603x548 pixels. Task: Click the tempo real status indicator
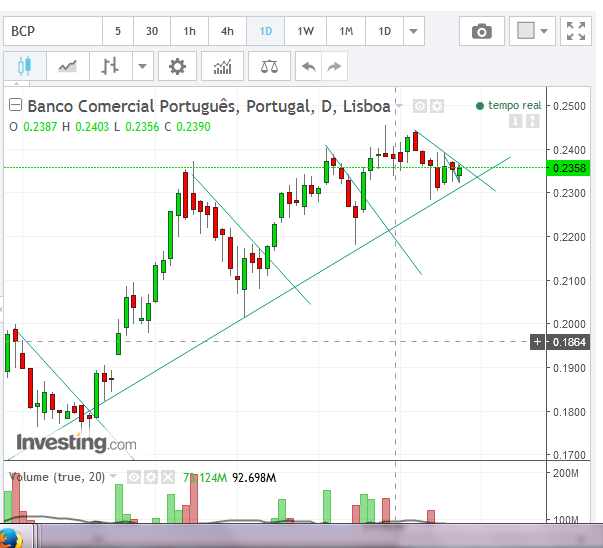(x=508, y=105)
